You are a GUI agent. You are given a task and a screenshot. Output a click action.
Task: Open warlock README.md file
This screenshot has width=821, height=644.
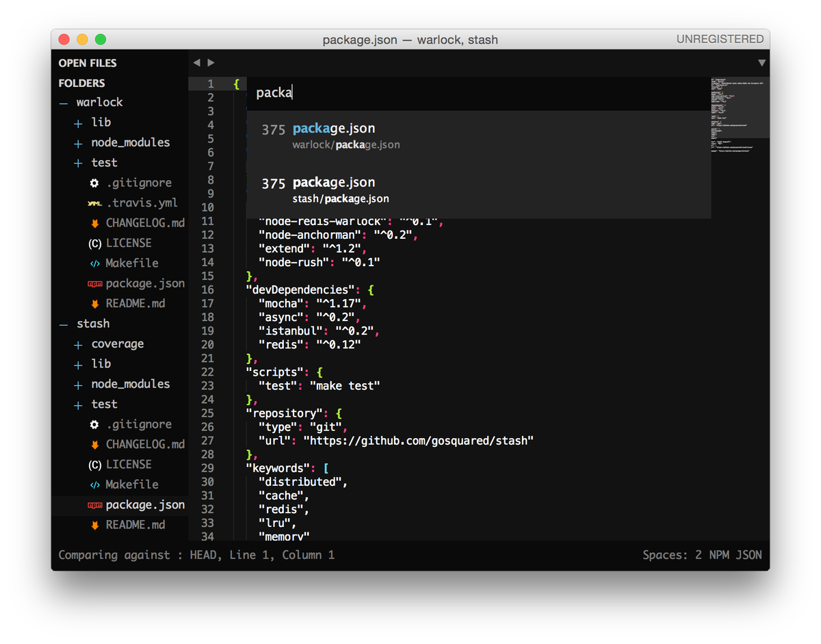click(x=135, y=304)
